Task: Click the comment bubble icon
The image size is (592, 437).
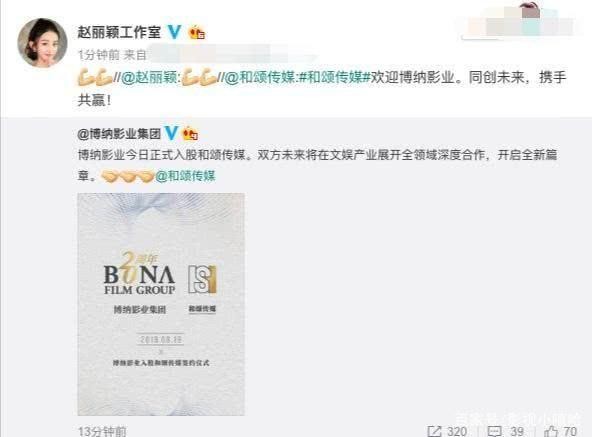Action: click(495, 431)
